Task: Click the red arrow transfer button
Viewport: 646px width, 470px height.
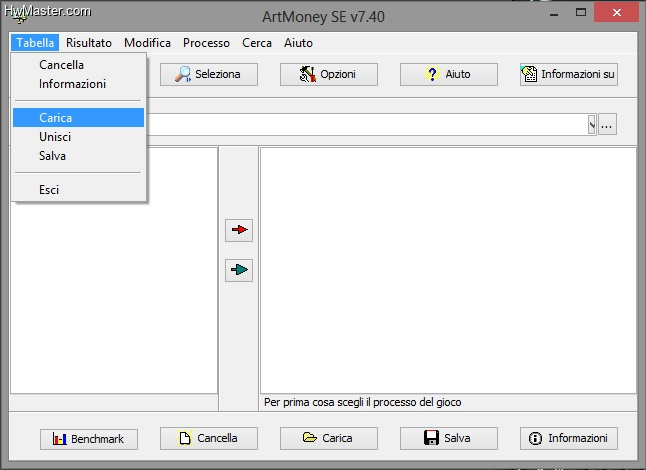Action: (239, 230)
